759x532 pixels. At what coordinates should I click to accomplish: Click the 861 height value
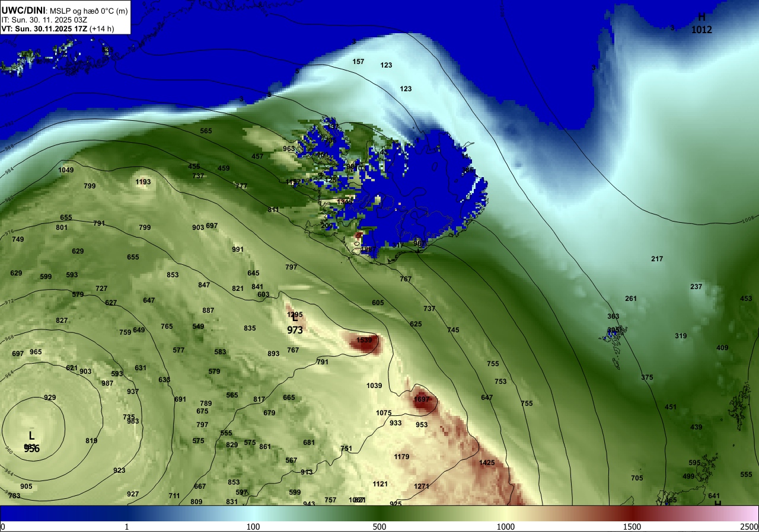265,447
